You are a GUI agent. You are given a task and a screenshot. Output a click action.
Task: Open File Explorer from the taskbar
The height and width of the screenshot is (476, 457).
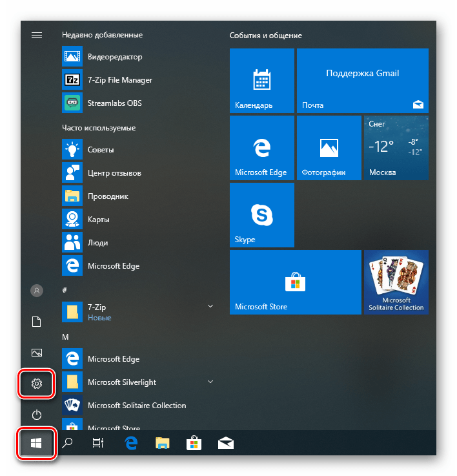point(163,444)
